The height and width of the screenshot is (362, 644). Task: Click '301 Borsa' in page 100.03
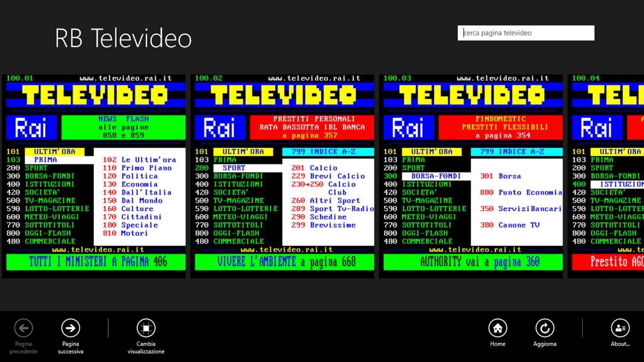[501, 176]
